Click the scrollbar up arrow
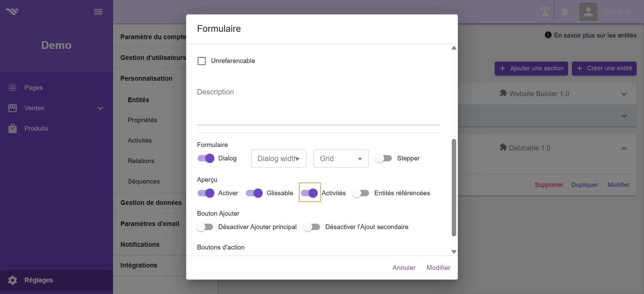This screenshot has height=294, width=644. click(454, 48)
